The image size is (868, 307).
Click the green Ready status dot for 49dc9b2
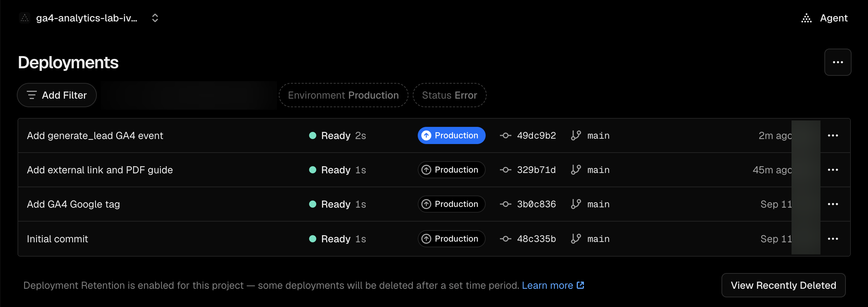click(313, 135)
